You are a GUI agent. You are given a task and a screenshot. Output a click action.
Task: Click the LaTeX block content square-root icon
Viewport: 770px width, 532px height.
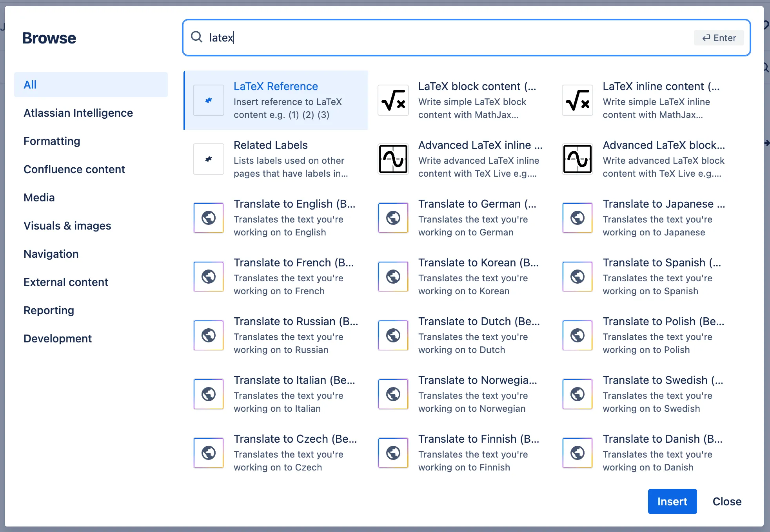coord(393,100)
